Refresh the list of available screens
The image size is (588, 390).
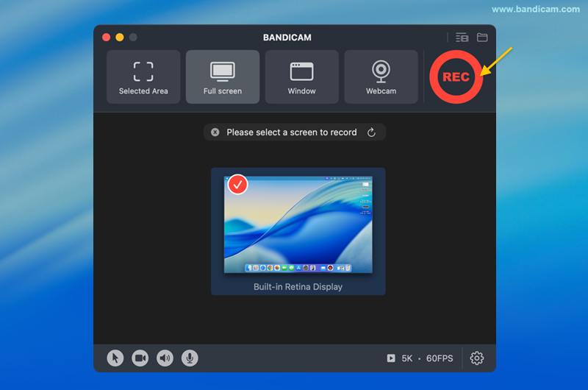(x=371, y=132)
